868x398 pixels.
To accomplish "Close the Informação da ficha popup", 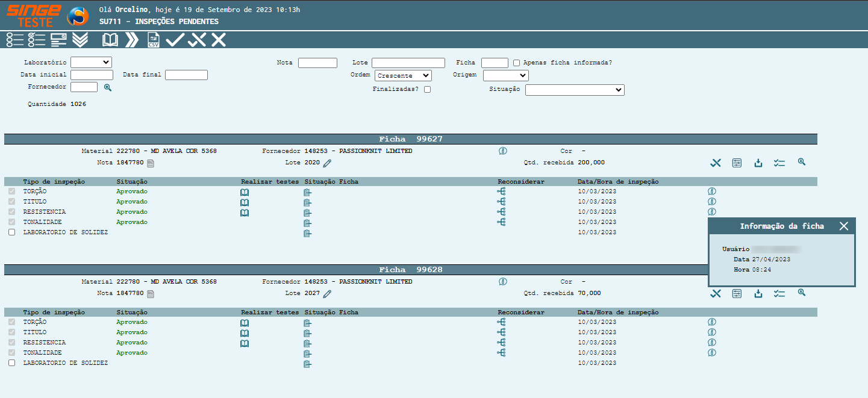I will click(x=843, y=226).
